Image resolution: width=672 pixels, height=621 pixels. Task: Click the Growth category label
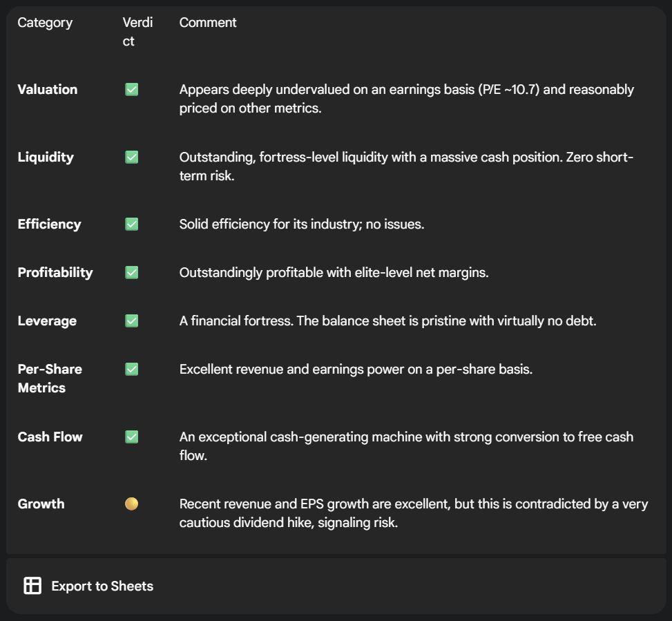point(41,504)
